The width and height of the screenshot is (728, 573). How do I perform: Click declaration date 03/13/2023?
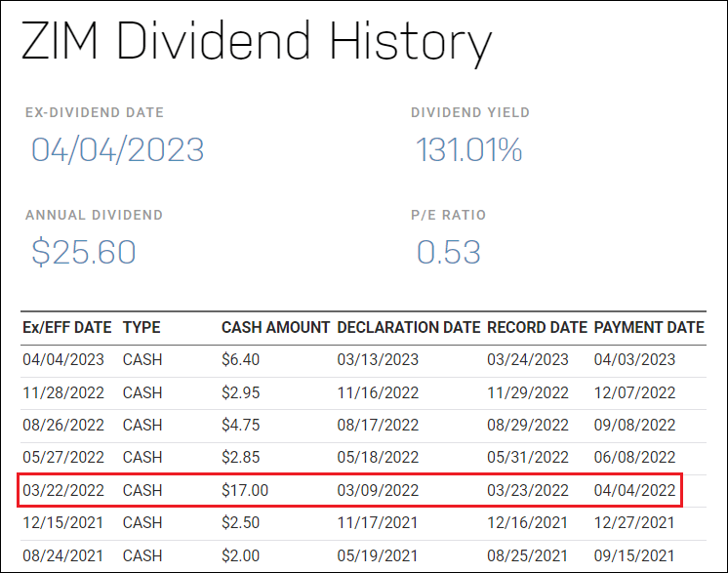[x=378, y=359]
